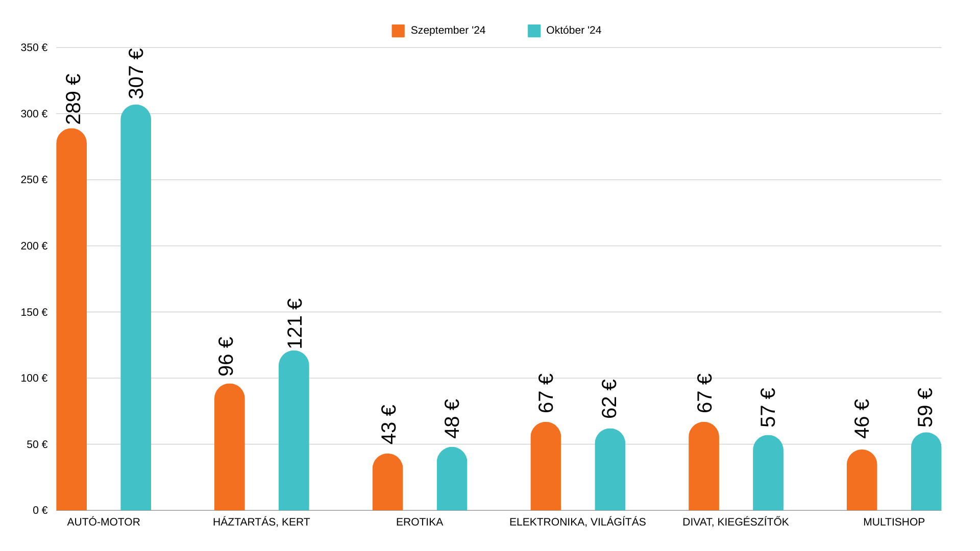Click the orange HÁZTARTÁS, KERT bar

pyautogui.click(x=230, y=449)
